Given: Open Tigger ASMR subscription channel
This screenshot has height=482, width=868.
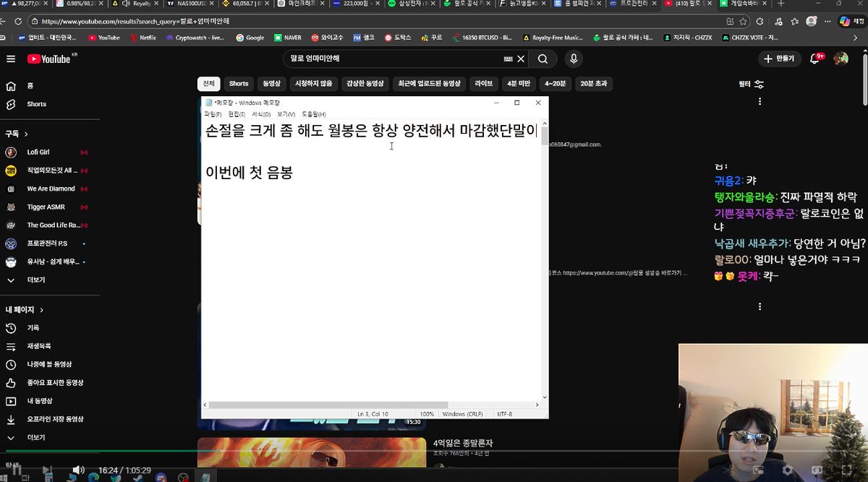Looking at the screenshot, I should pyautogui.click(x=46, y=207).
